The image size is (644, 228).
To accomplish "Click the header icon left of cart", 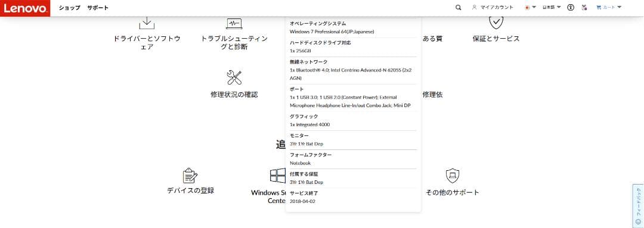I will tap(584, 7).
